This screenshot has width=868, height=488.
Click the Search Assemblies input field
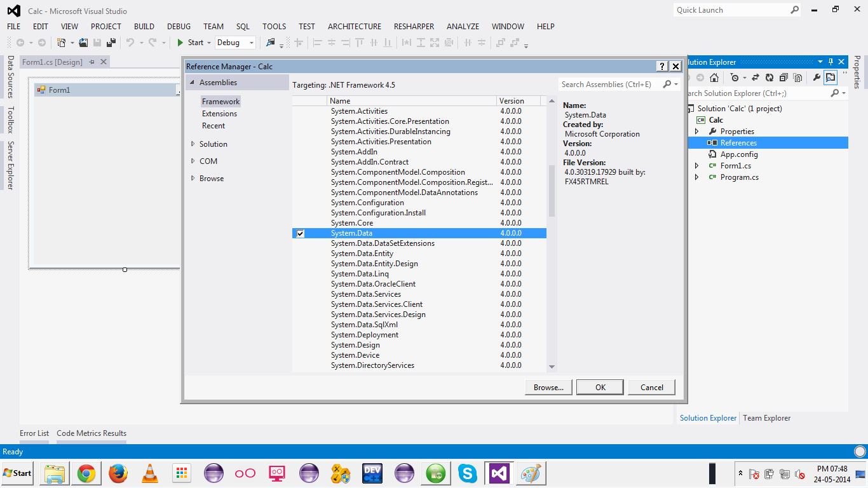(x=610, y=85)
